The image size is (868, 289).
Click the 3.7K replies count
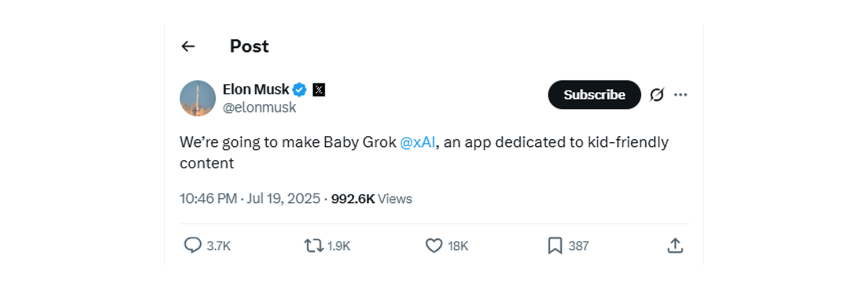click(219, 246)
